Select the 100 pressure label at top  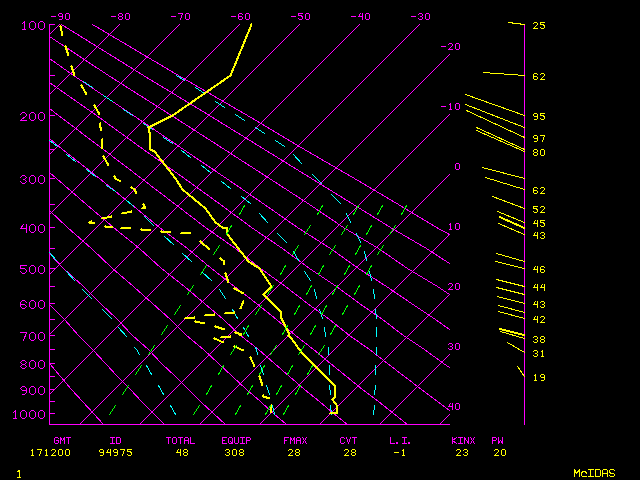coord(34,25)
